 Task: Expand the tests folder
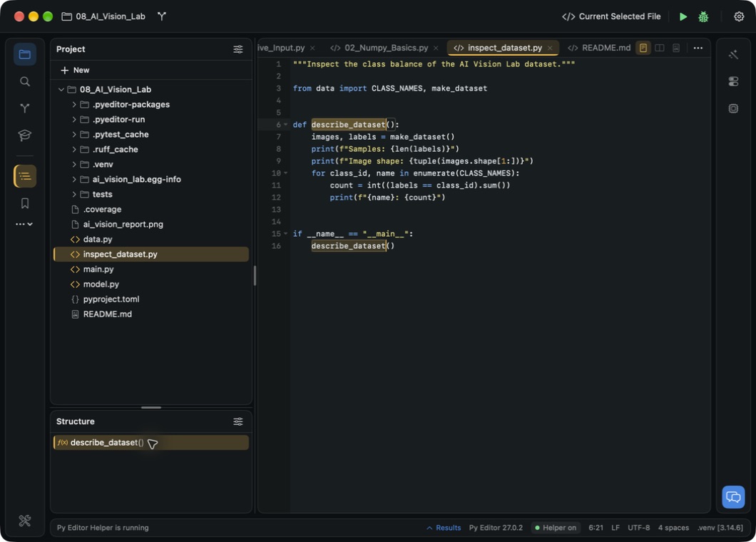[x=73, y=194]
